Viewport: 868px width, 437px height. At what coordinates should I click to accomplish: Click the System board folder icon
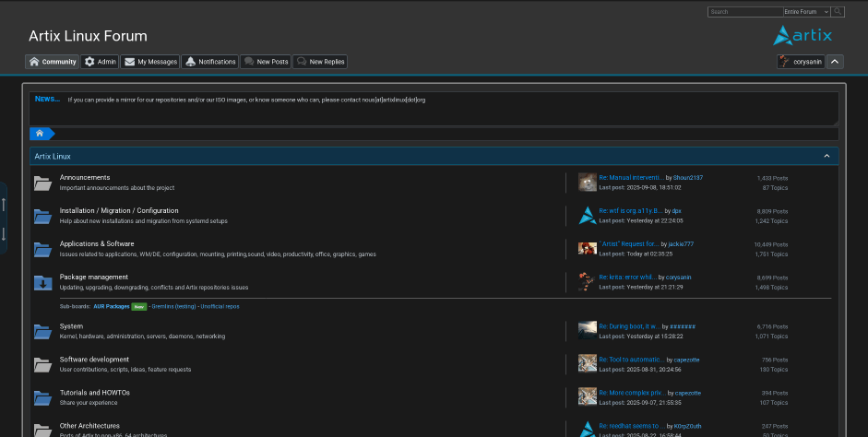point(42,331)
